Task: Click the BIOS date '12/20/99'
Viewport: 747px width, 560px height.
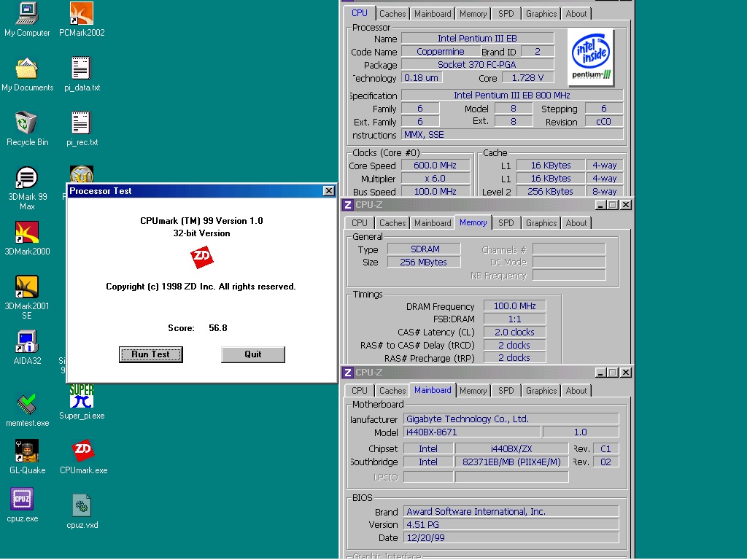Action: click(x=511, y=537)
